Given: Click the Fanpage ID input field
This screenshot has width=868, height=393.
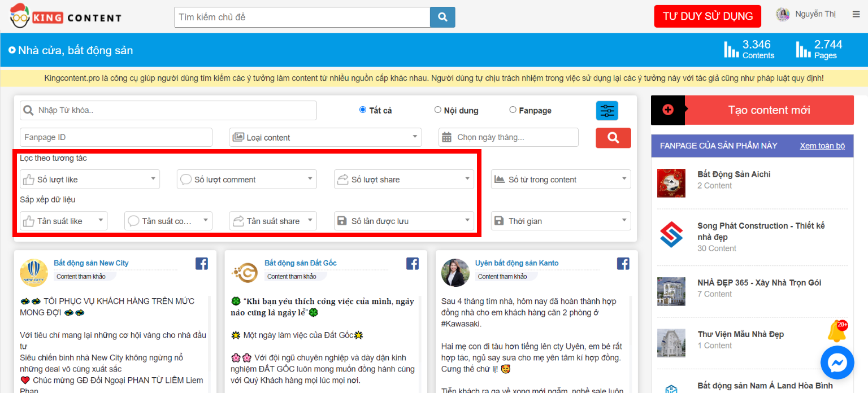Looking at the screenshot, I should click(x=116, y=137).
